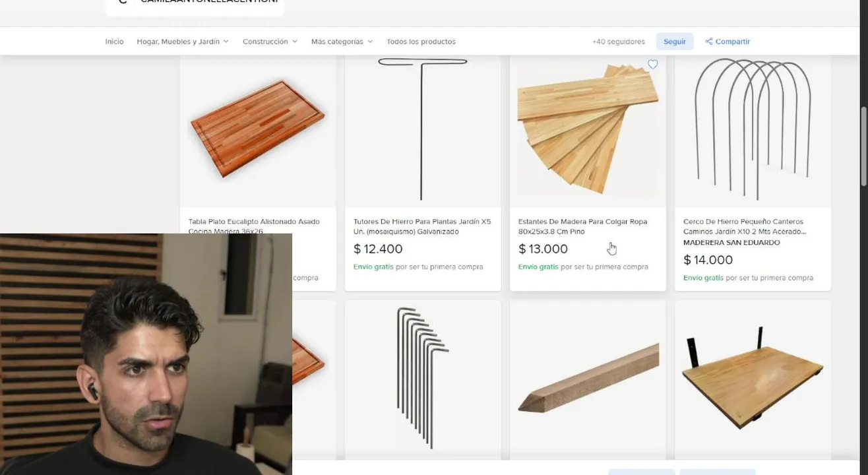Viewport: 868px width, 475px height.
Task: Click the Compartir link
Action: click(732, 42)
